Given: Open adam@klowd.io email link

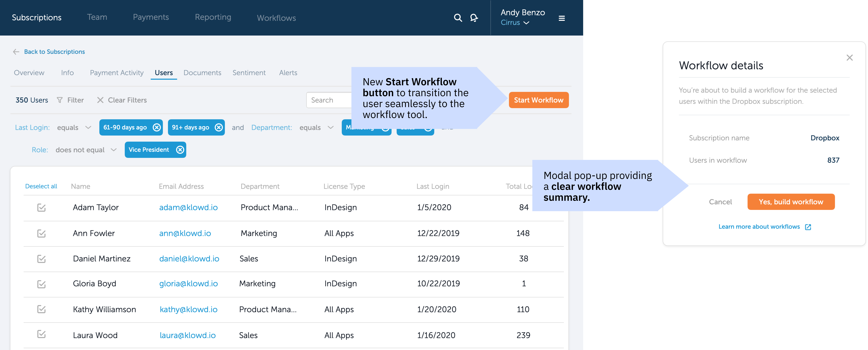Looking at the screenshot, I should (188, 208).
